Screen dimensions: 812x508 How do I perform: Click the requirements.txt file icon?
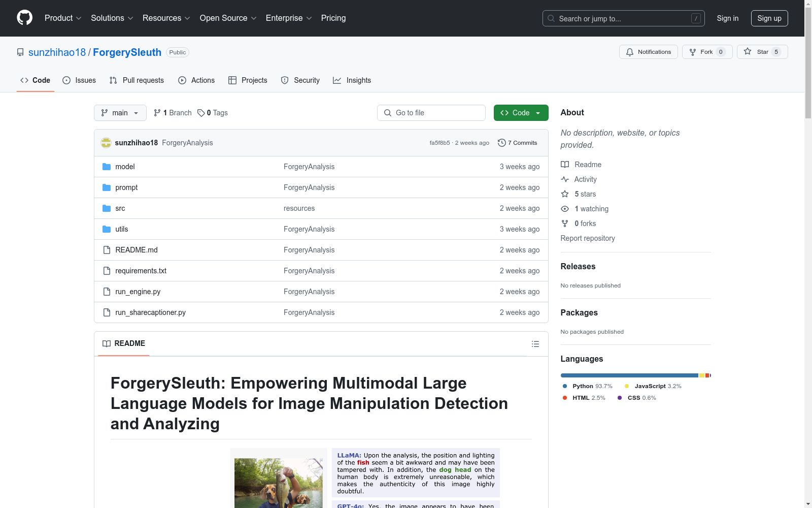point(107,271)
